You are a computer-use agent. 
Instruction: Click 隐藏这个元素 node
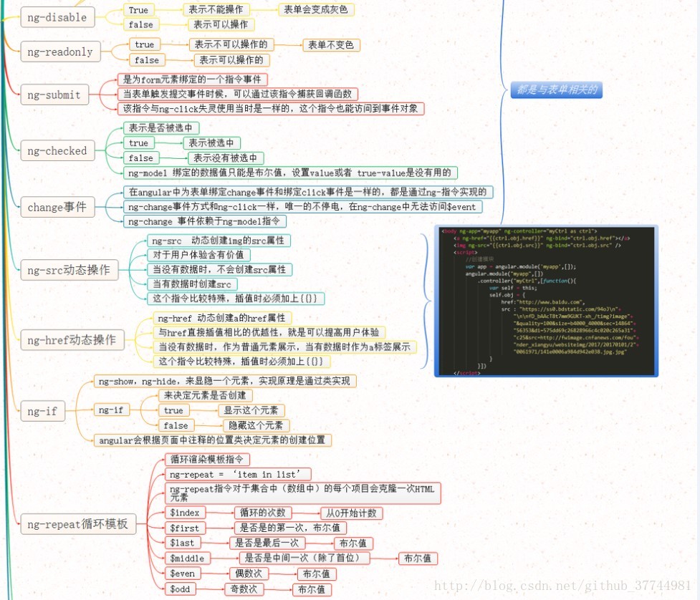256,425
